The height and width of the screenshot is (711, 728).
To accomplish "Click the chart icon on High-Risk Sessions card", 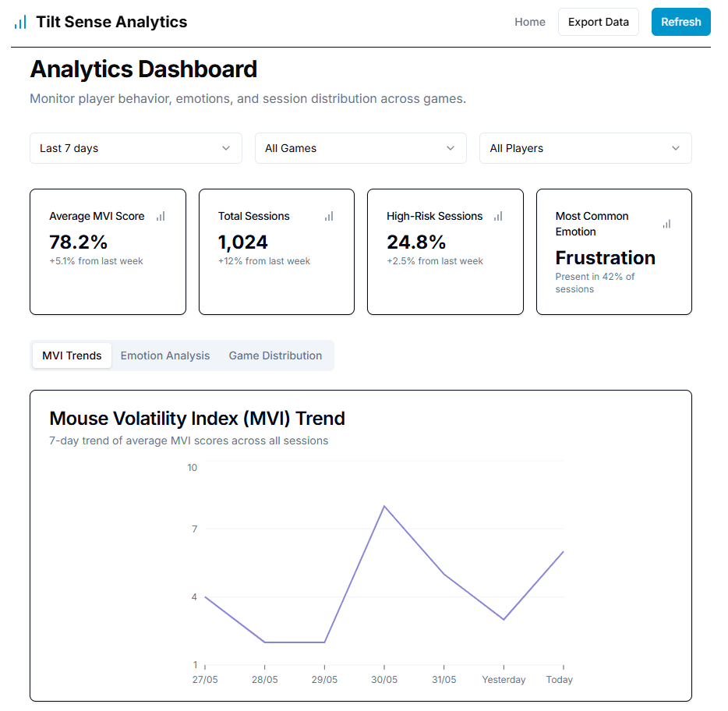I will pos(497,217).
